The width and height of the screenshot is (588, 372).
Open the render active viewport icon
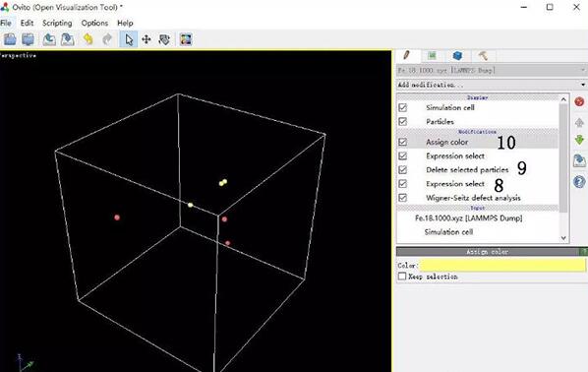point(186,39)
